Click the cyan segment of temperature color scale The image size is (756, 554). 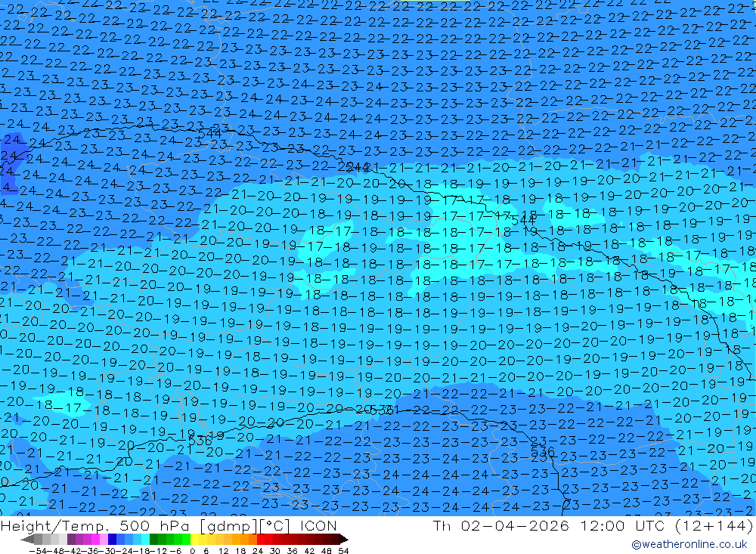145,540
